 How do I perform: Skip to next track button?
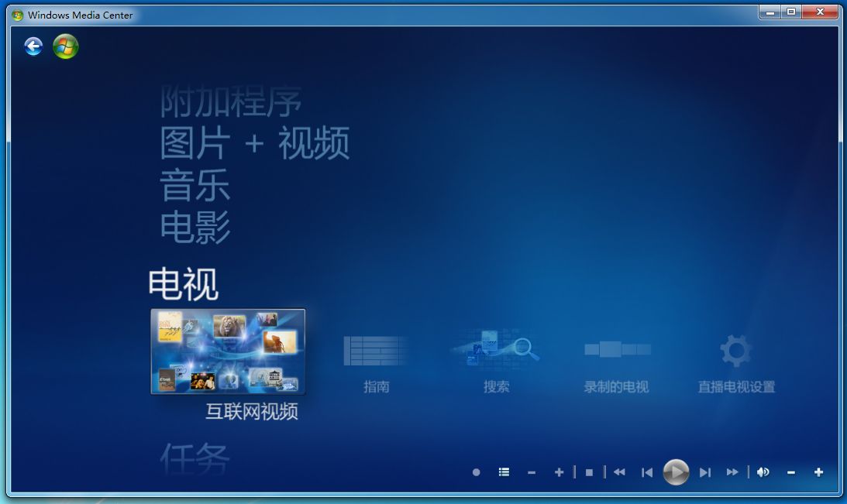tap(705, 473)
